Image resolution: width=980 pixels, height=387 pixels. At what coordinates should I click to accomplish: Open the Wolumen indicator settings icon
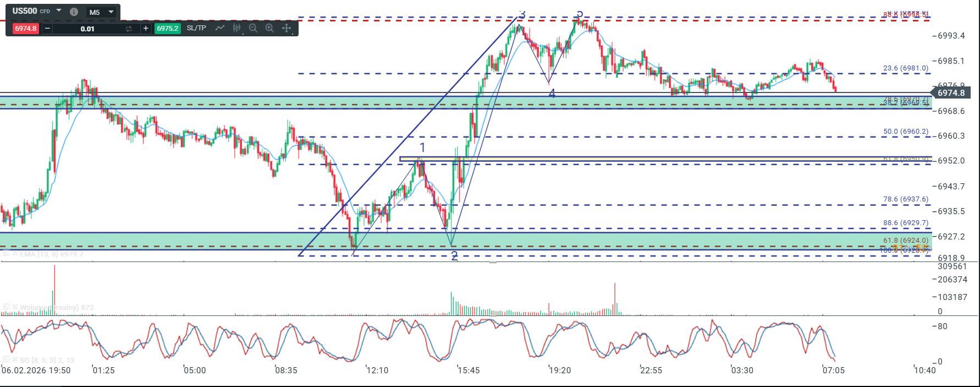click(x=7, y=307)
